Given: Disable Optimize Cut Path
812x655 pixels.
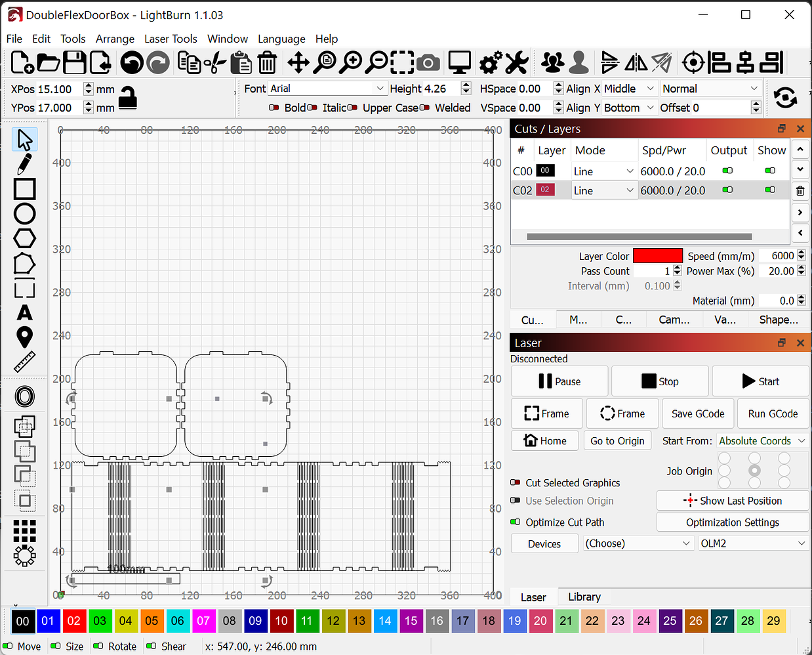Looking at the screenshot, I should pos(516,522).
